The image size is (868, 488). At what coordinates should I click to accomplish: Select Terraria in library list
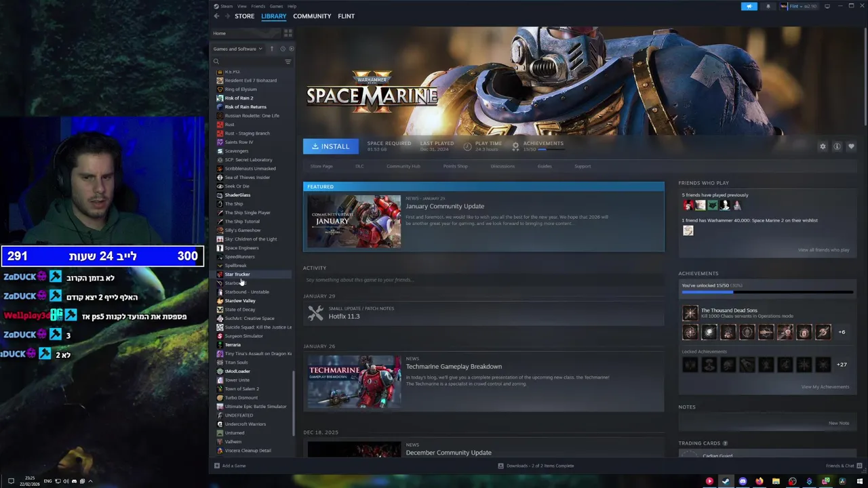(233, 345)
